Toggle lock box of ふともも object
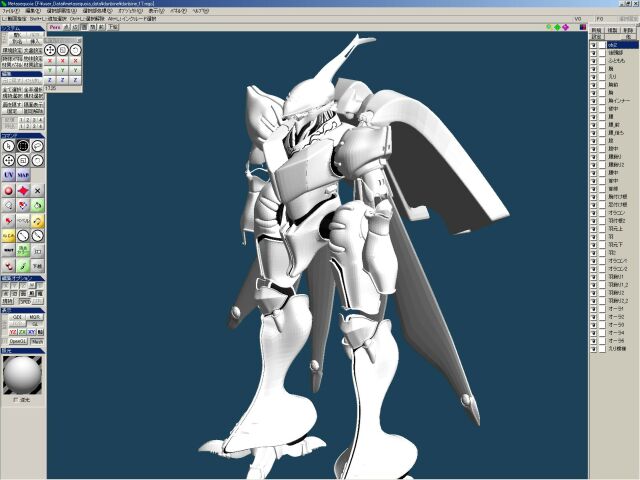 tap(602, 60)
